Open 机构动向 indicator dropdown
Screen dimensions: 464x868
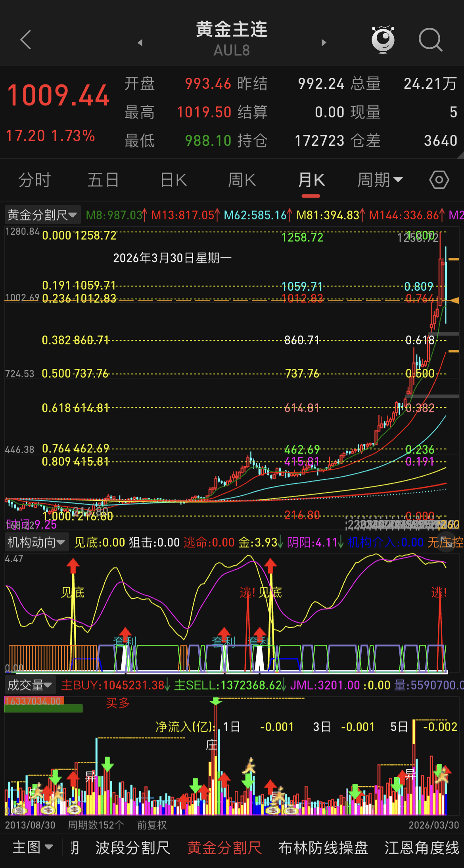36,542
